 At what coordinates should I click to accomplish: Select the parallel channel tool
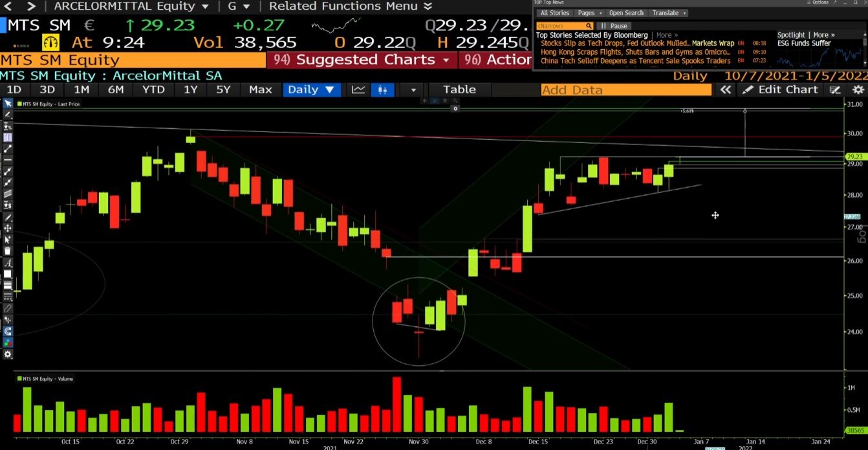tap(8, 194)
